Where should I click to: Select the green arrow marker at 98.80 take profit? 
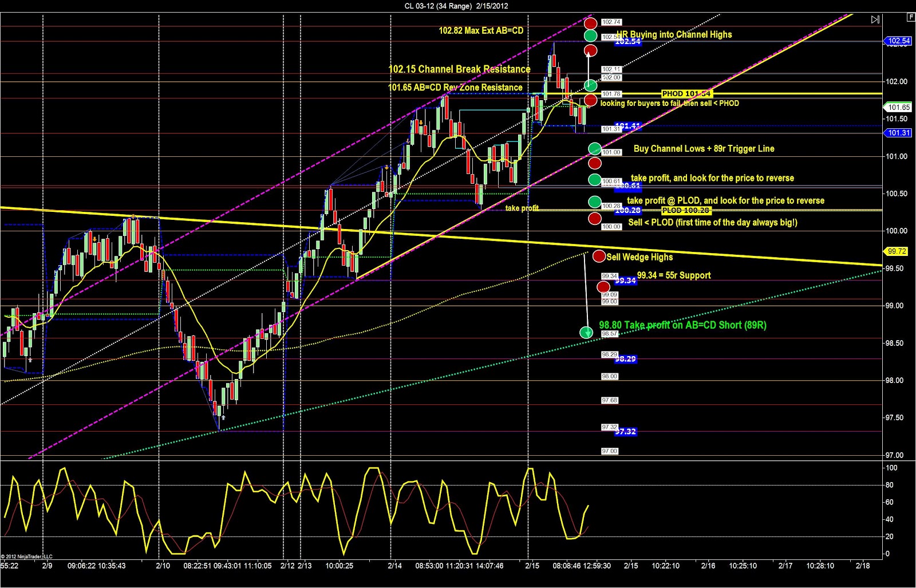tap(587, 331)
